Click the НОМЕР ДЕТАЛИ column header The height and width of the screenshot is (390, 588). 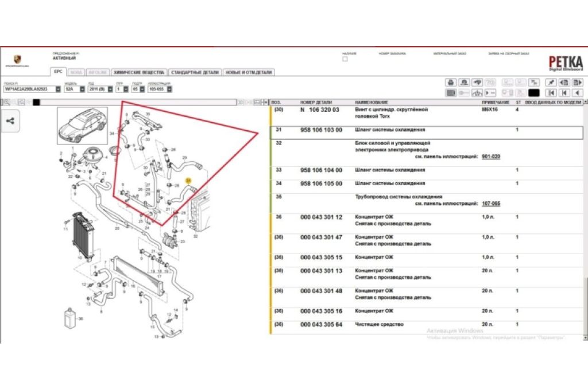[x=316, y=102]
